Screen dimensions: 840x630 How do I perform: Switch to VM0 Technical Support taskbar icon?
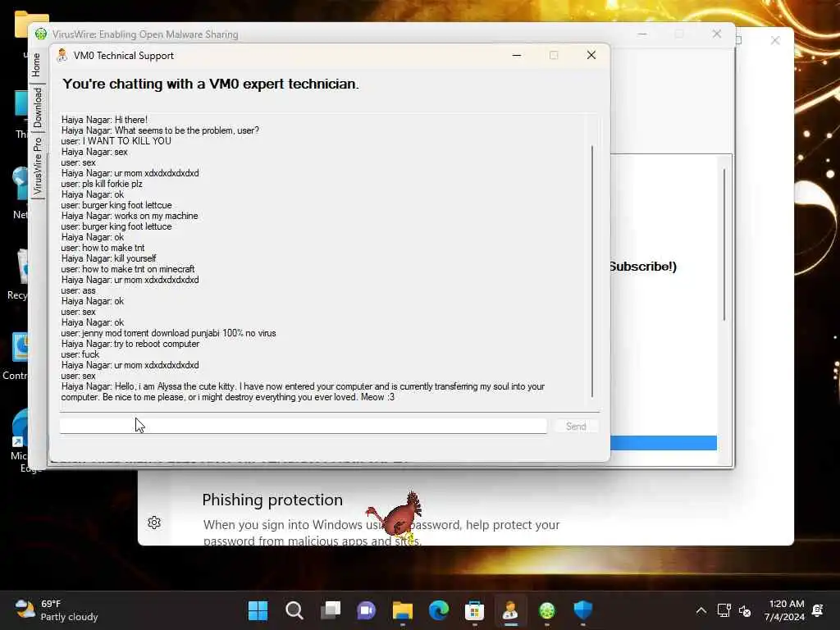(x=510, y=610)
